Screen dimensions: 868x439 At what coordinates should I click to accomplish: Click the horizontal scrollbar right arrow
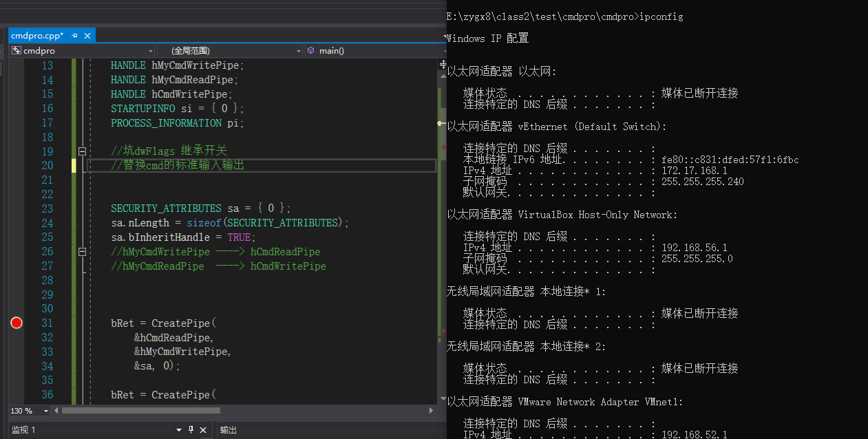coord(432,411)
